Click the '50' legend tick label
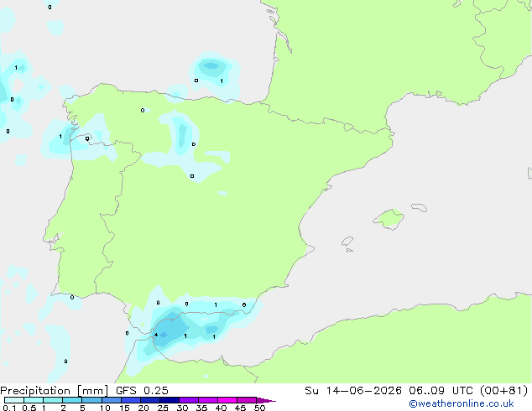The image size is (532, 411). click(x=259, y=408)
